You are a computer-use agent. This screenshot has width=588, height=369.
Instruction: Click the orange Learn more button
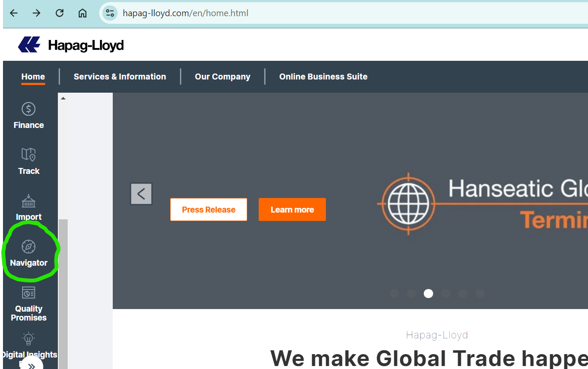coord(292,210)
